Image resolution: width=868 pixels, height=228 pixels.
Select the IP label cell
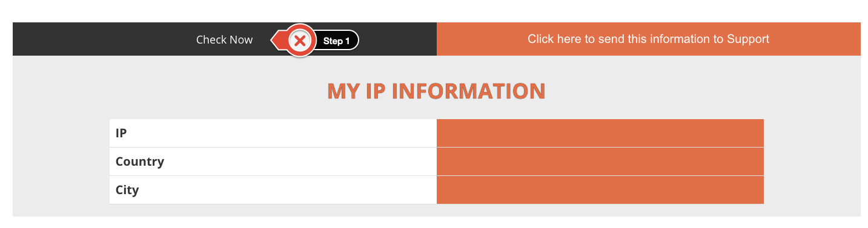[x=273, y=133]
